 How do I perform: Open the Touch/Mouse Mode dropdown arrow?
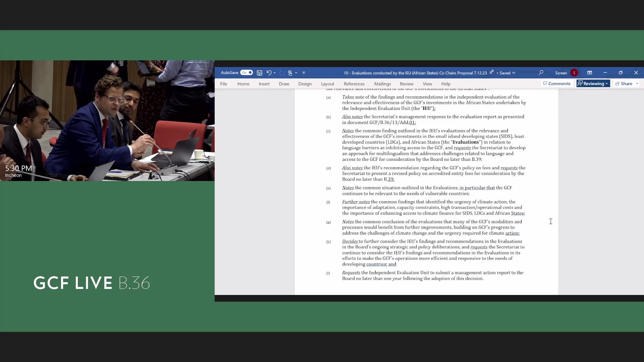click(296, 73)
